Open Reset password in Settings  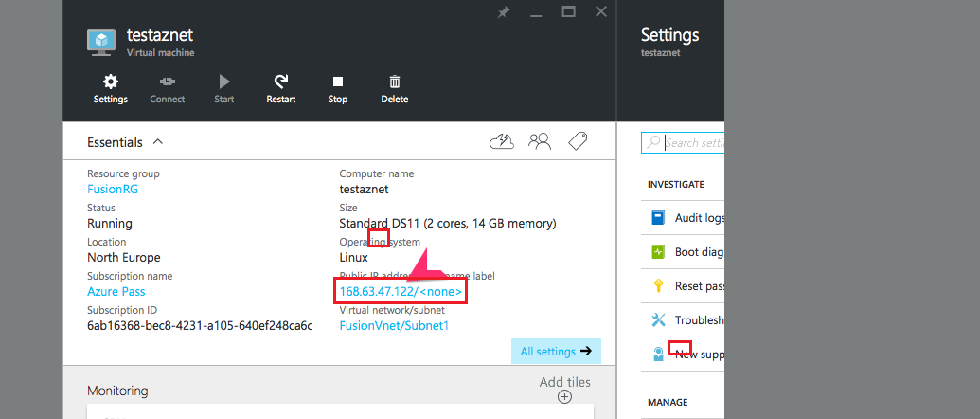[x=683, y=286]
